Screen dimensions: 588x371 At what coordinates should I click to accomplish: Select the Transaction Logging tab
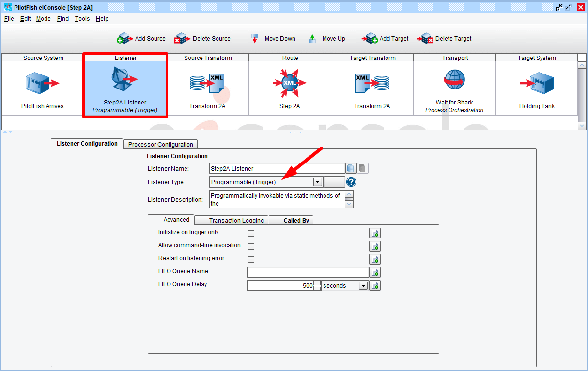(232, 220)
